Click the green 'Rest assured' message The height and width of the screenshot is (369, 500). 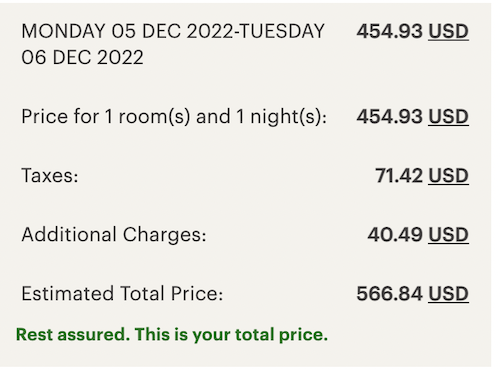click(x=172, y=334)
